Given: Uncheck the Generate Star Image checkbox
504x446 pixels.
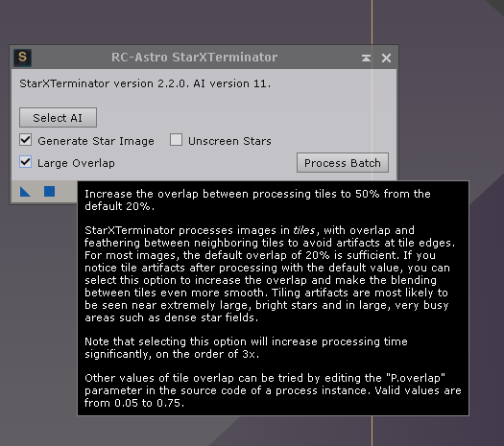Looking at the screenshot, I should (x=25, y=140).
